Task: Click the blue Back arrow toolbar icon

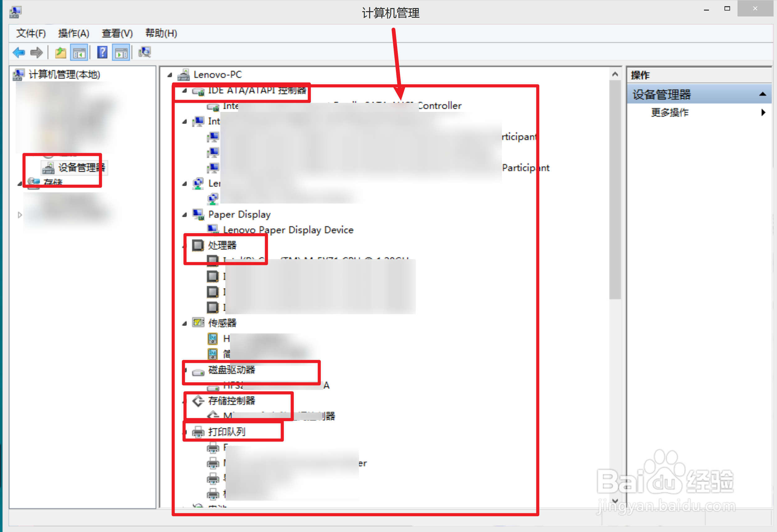Action: pyautogui.click(x=19, y=53)
